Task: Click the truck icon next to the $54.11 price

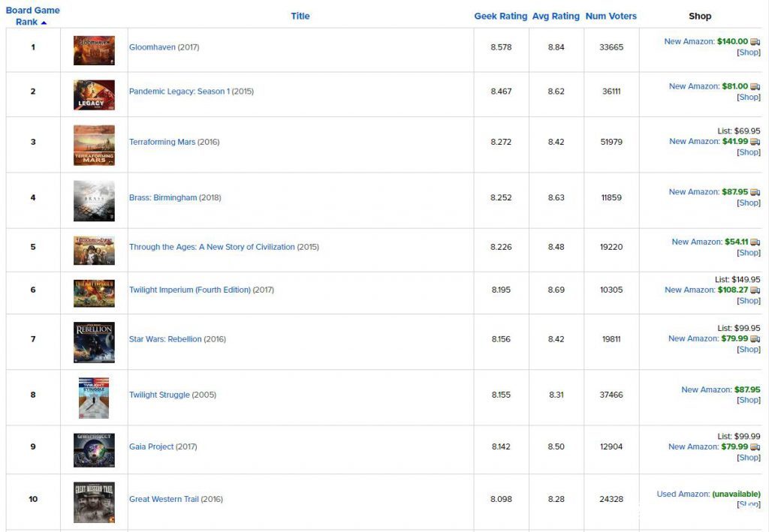Action: click(755, 242)
